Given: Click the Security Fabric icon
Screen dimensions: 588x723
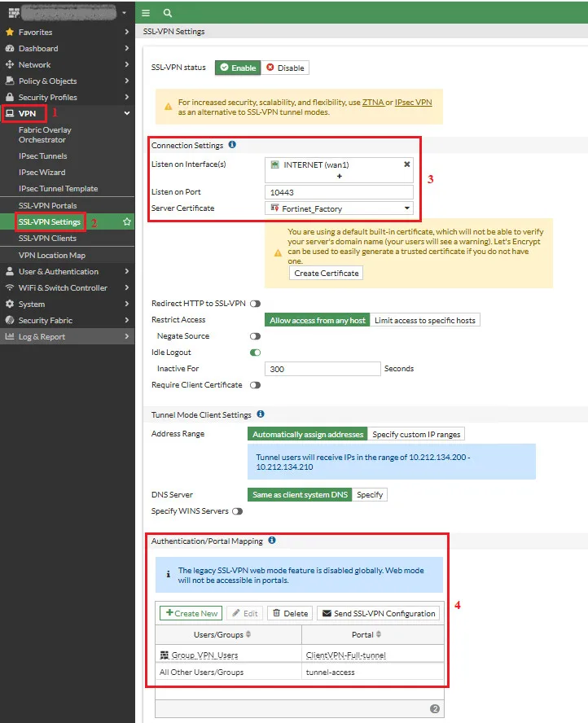Looking at the screenshot, I should [10, 320].
